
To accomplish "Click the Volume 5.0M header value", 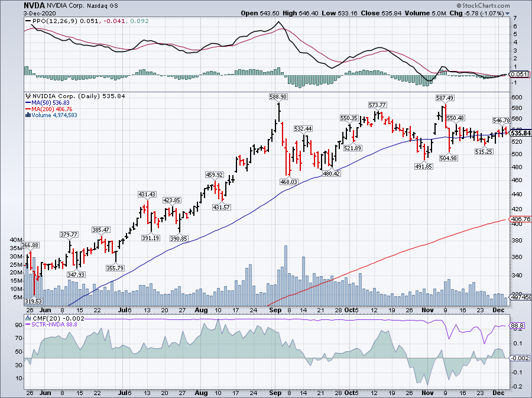I will tap(439, 13).
